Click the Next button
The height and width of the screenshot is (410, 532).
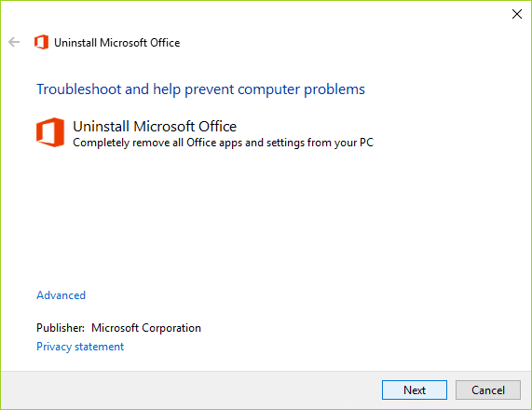[x=415, y=390]
